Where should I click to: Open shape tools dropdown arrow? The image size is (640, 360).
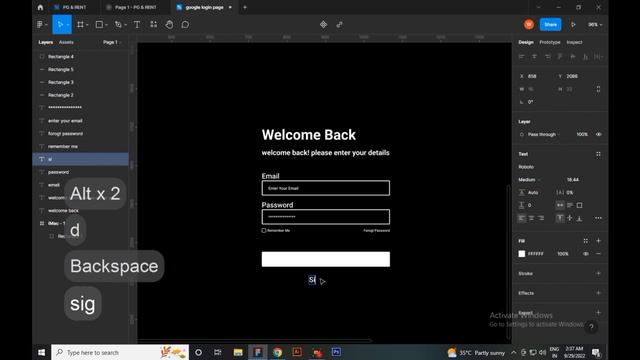point(107,25)
